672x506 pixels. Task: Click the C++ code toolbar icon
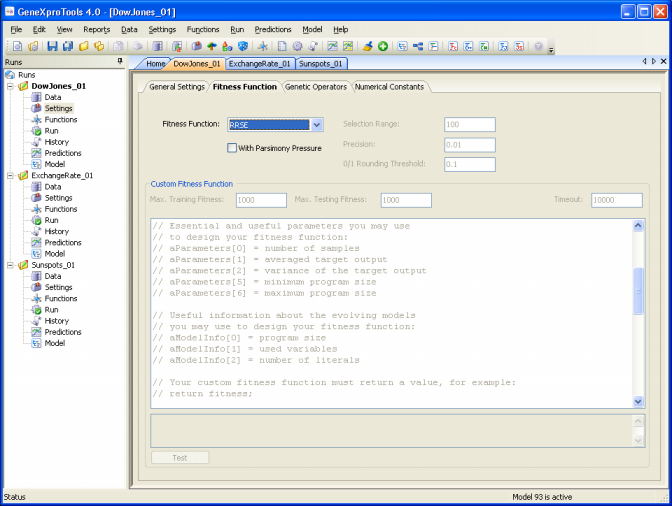468,46
